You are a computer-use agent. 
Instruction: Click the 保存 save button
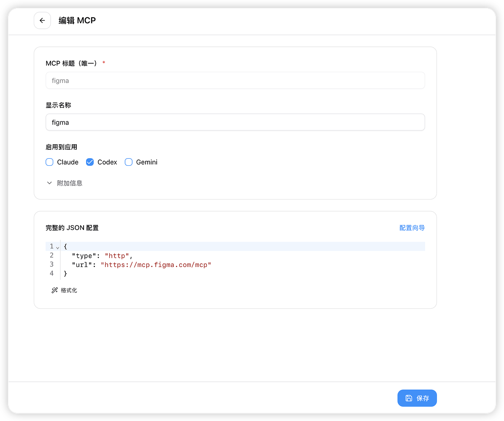[417, 398]
